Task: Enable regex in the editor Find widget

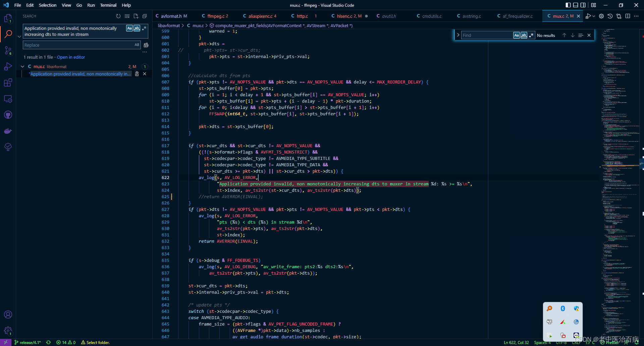Action: 531,35
